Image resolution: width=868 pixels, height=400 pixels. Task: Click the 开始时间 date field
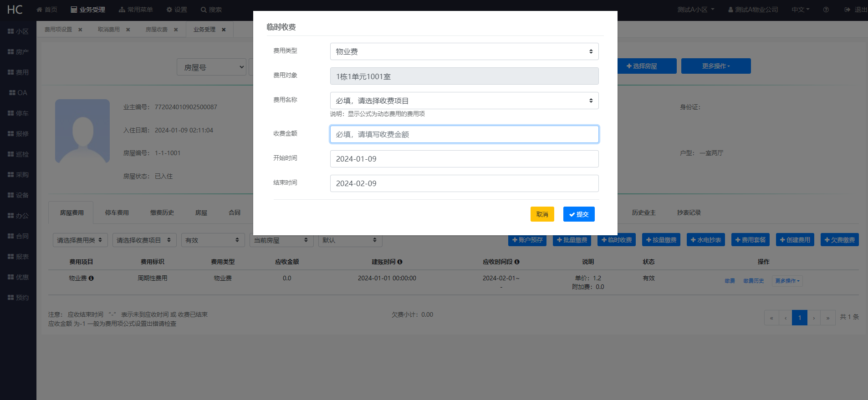click(464, 159)
